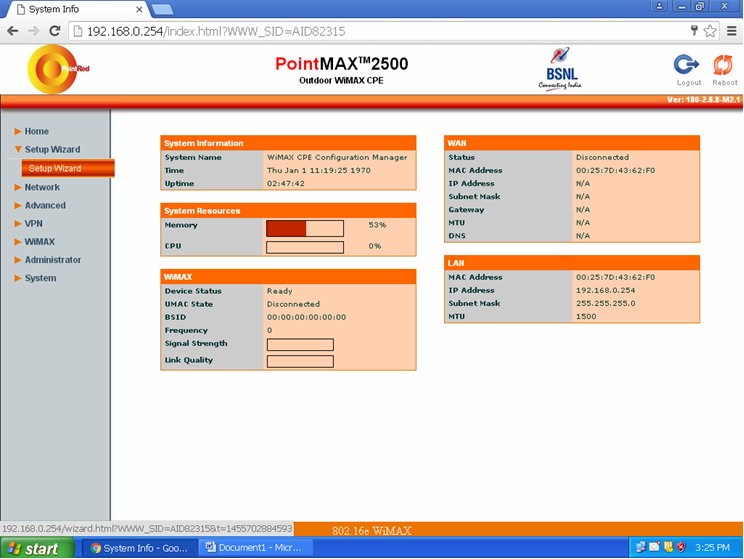The height and width of the screenshot is (559, 744).
Task: Click the Reboot icon
Action: click(x=723, y=65)
